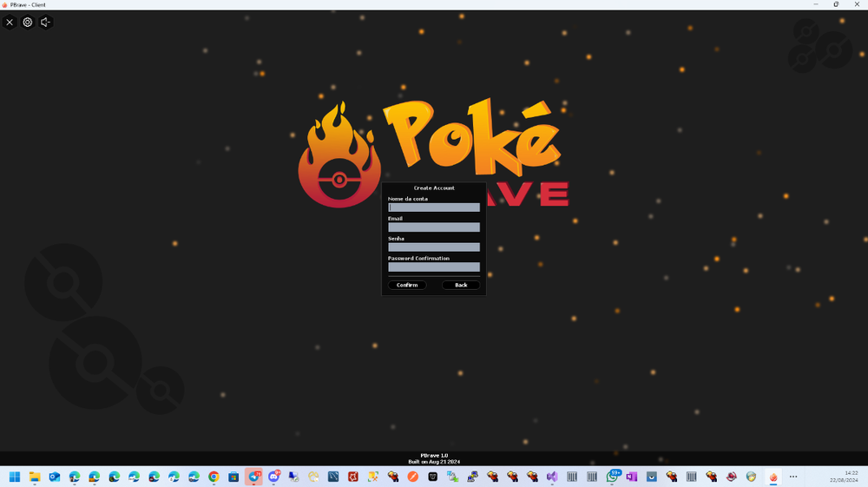Image resolution: width=868 pixels, height=487 pixels.
Task: Focus the Nome da conta field
Action: click(x=434, y=207)
